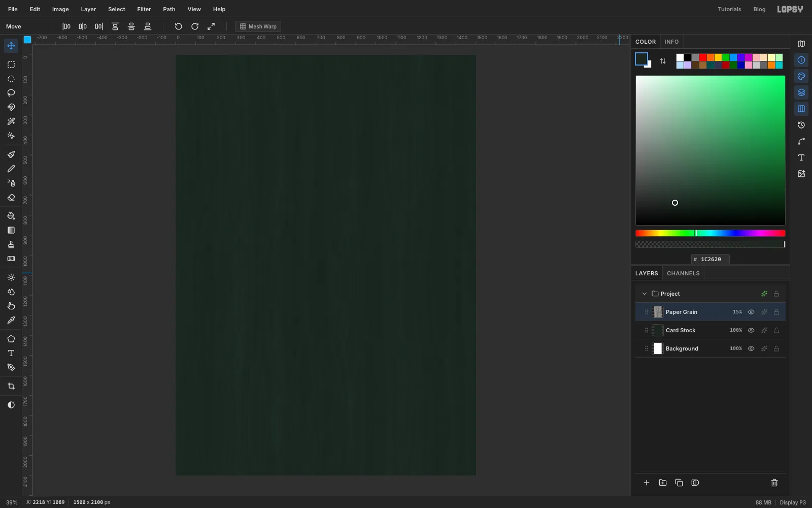The height and width of the screenshot is (508, 812).
Task: Select the Crop tool
Action: click(11, 386)
